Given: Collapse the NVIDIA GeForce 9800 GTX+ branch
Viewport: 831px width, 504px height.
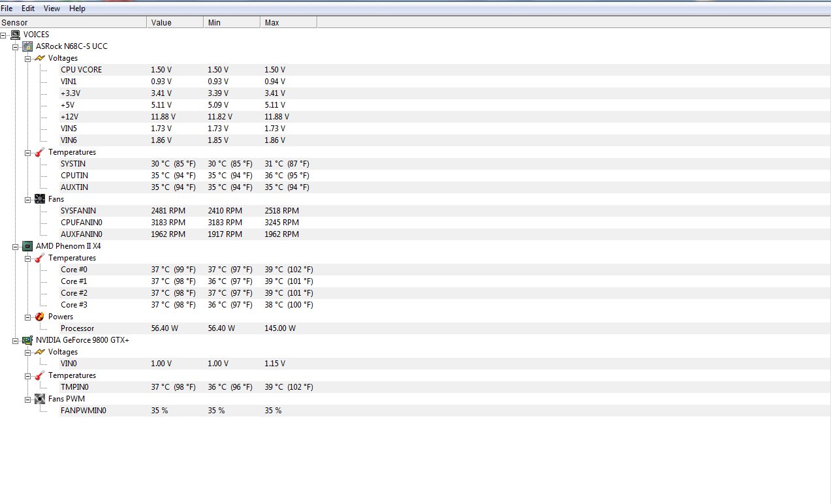Looking at the screenshot, I should pyautogui.click(x=16, y=340).
